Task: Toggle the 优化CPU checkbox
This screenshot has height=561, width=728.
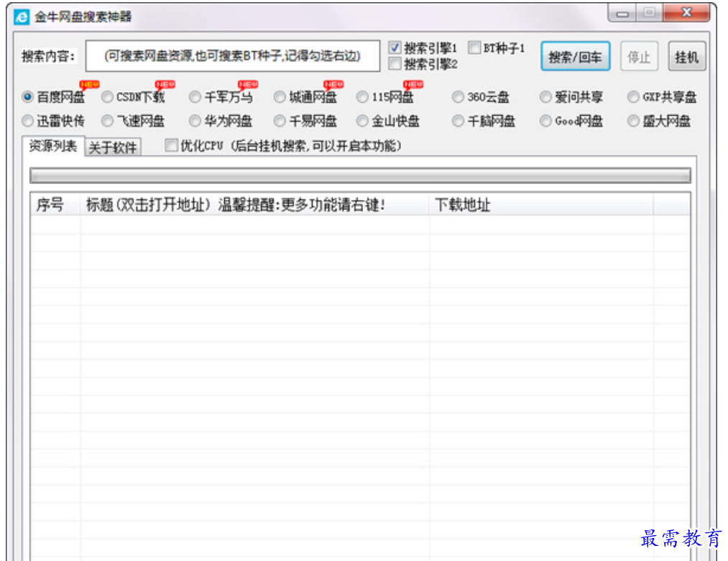Action: [x=171, y=146]
